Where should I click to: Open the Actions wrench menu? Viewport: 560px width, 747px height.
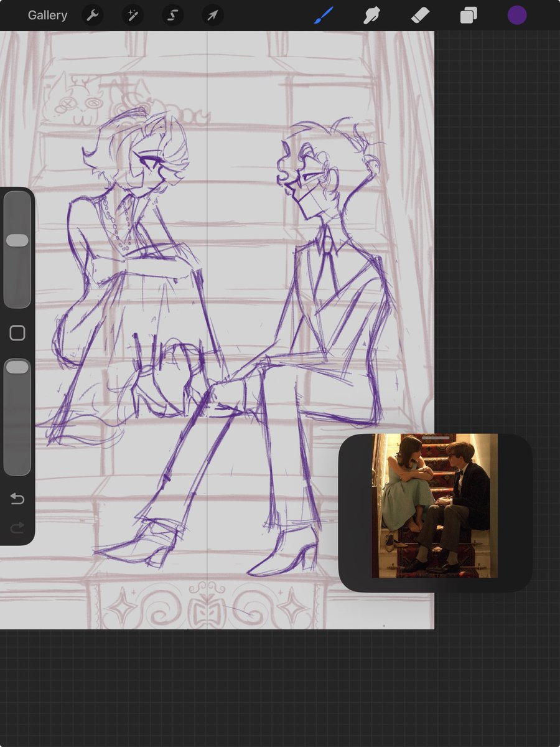[92, 16]
